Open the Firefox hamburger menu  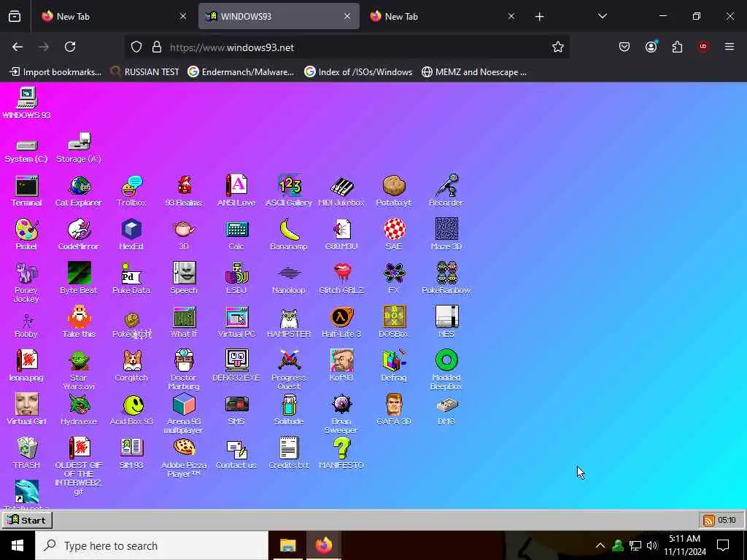tap(729, 47)
